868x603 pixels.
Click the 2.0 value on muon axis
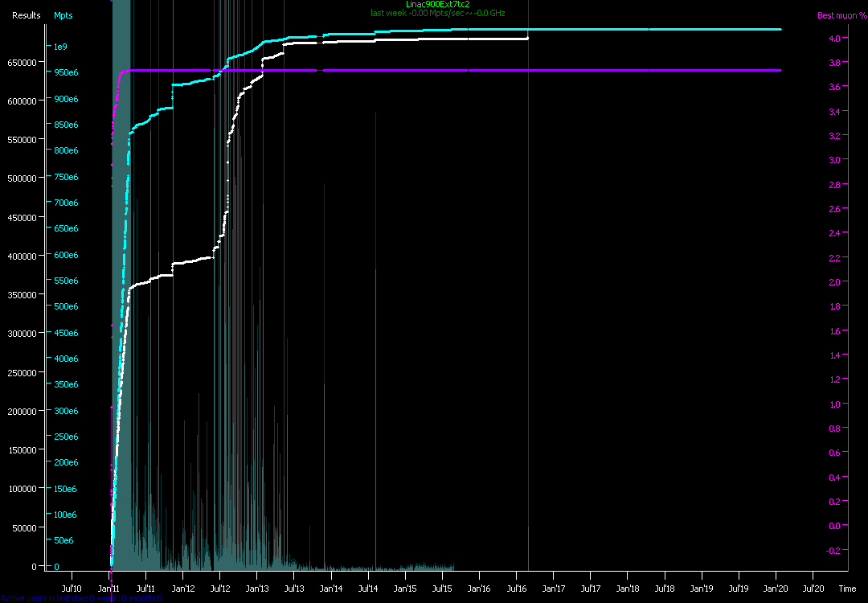pyautogui.click(x=834, y=282)
